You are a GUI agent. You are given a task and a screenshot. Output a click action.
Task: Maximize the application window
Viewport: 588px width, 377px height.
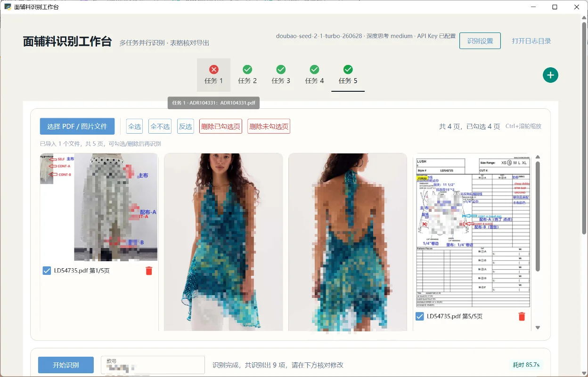(555, 7)
